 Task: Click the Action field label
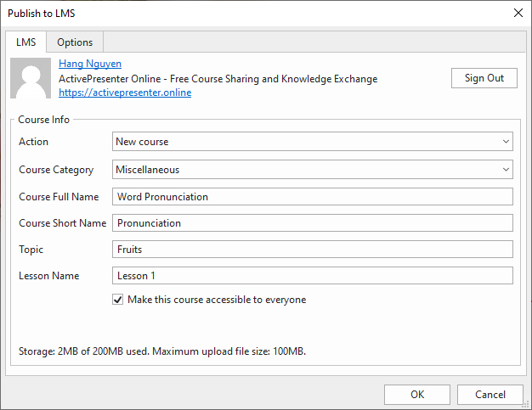(x=34, y=142)
